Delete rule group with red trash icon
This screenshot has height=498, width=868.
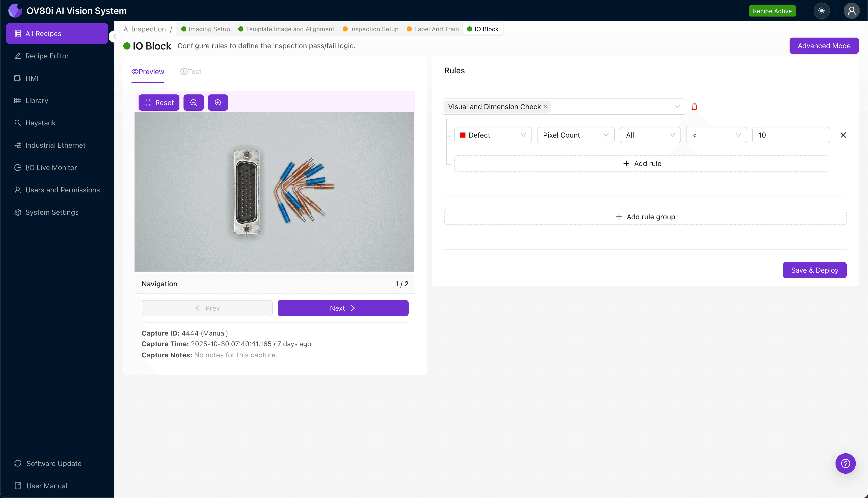tap(694, 107)
